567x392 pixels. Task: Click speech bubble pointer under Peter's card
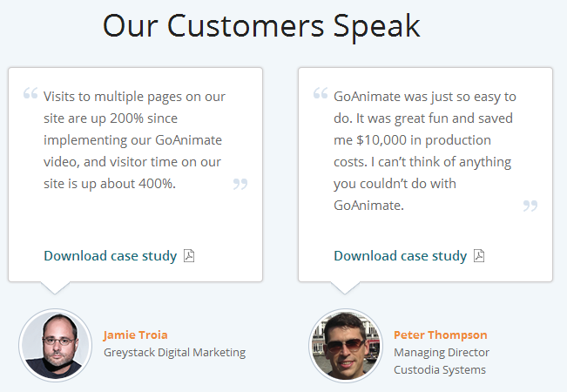(346, 287)
